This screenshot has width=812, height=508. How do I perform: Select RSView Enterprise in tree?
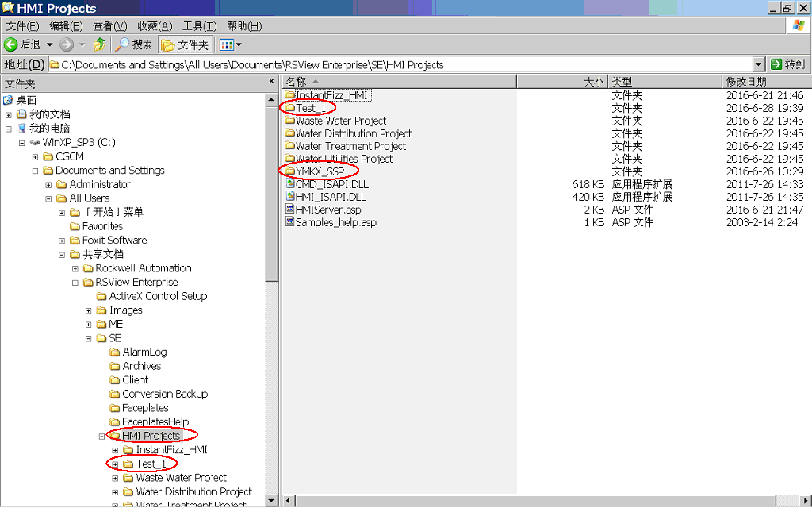tap(131, 283)
